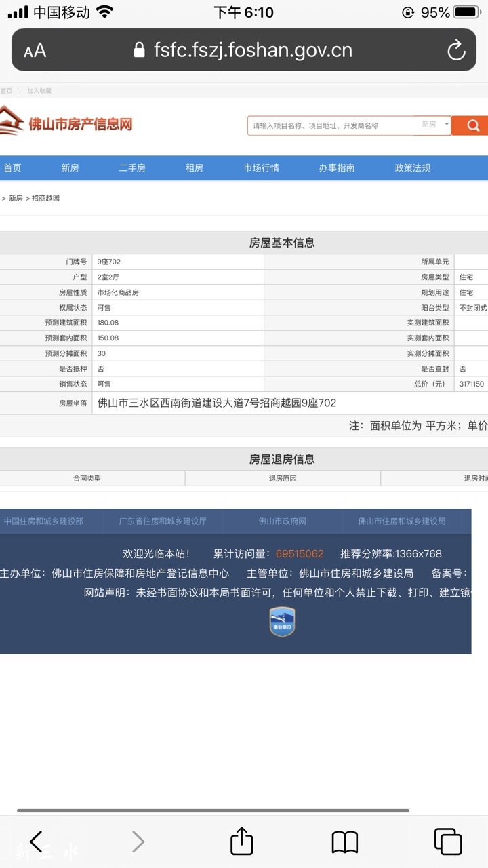Open the 佛山市政府网 footer link
The height and width of the screenshot is (868, 488).
pyautogui.click(x=282, y=521)
